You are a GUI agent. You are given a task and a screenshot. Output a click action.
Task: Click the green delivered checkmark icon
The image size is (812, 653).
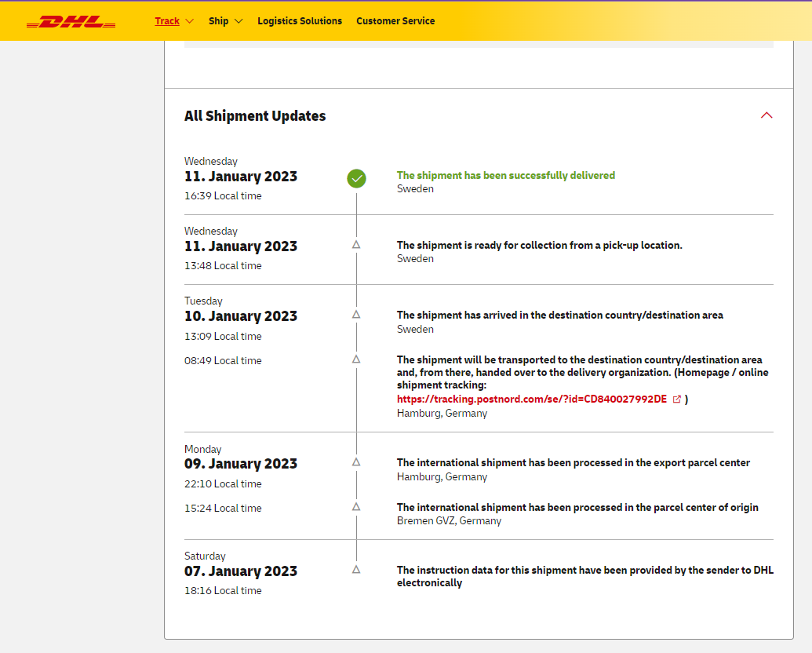[x=356, y=178]
